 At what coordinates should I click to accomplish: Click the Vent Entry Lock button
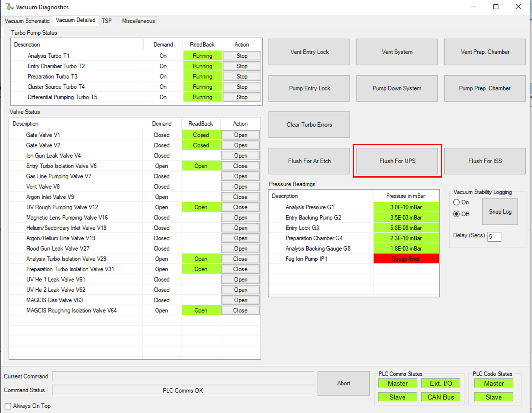(309, 52)
